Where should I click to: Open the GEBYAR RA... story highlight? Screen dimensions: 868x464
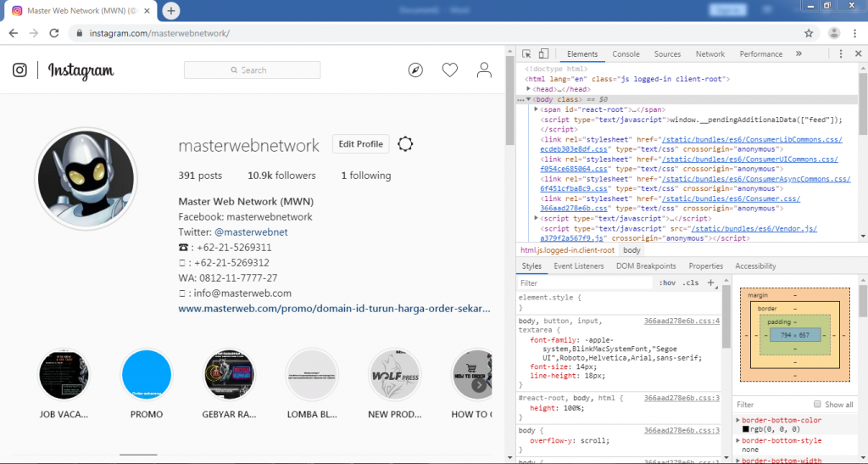pos(229,375)
